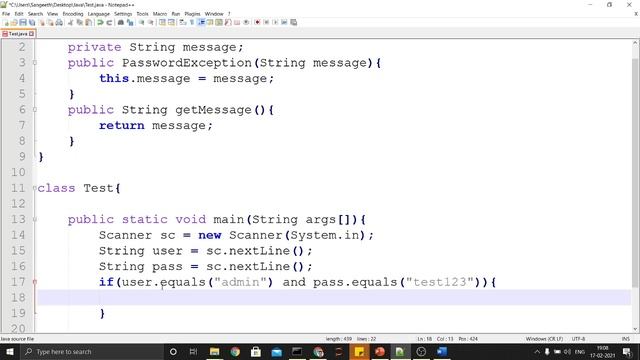Screen dimensions: 640x360
Task: Click the Open file toolbar icon
Action: (x=14, y=22)
